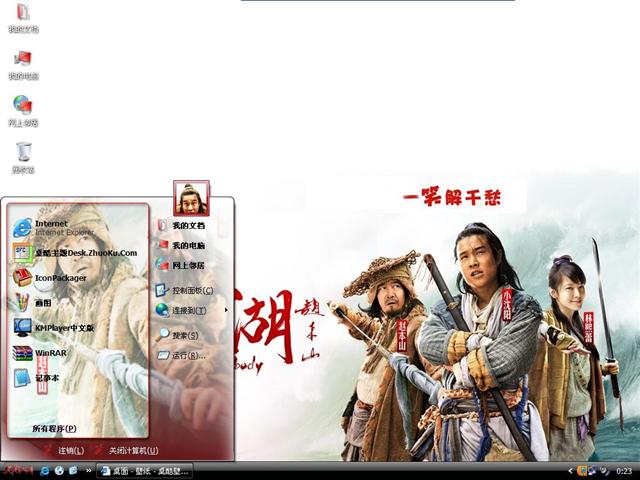The image size is (640, 480).
Task: Switch to 桌面 - 壁纸 taskbar window
Action: [x=145, y=471]
